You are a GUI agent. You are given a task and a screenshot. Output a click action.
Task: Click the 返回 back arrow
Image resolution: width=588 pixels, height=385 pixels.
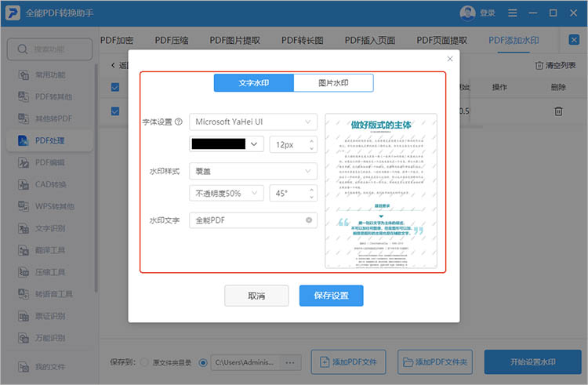click(x=113, y=65)
